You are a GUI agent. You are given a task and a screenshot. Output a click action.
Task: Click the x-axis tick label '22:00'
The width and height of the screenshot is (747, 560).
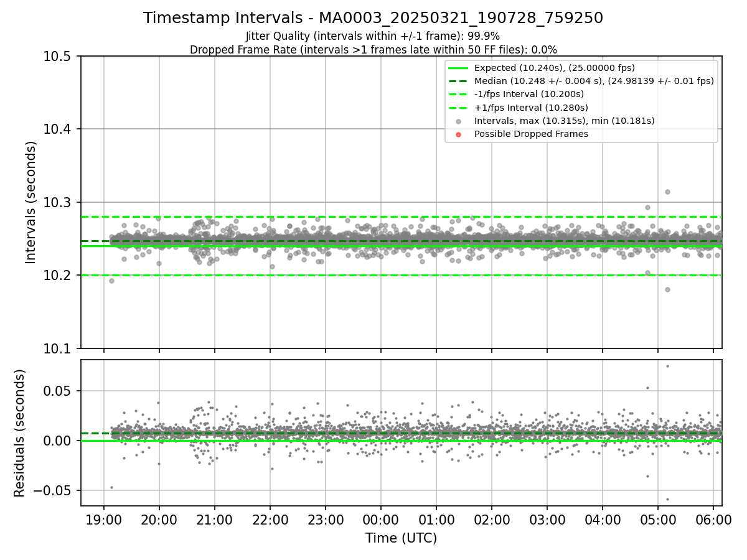(x=270, y=520)
